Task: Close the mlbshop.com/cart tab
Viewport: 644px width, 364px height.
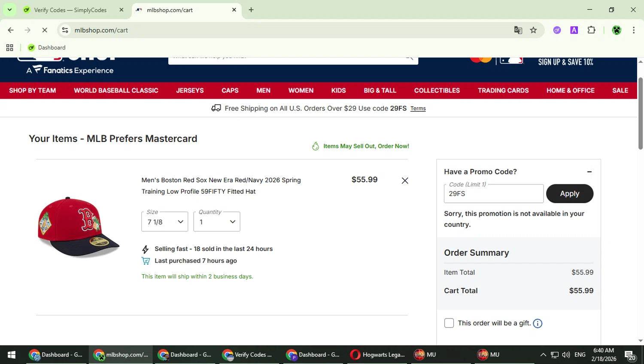Action: pyautogui.click(x=234, y=10)
